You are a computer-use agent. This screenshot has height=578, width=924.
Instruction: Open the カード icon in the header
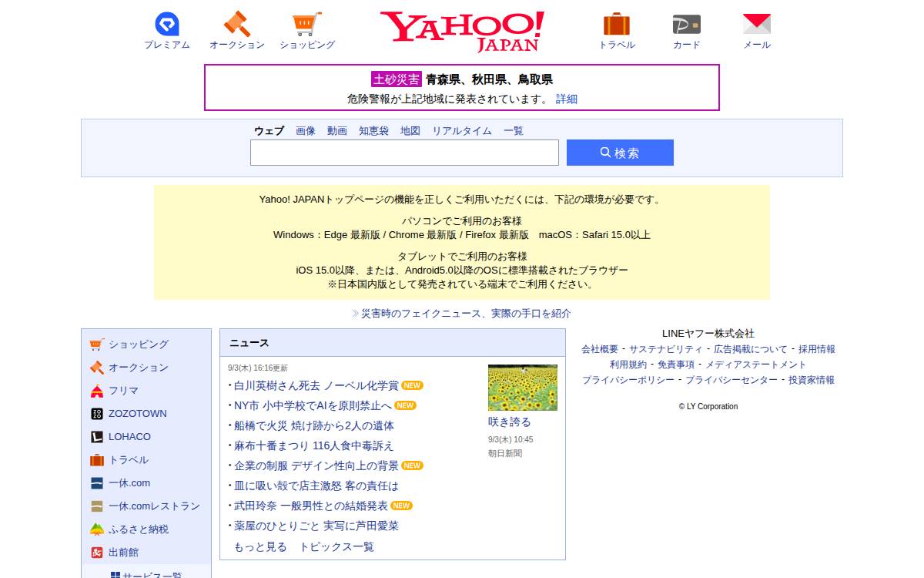[686, 24]
